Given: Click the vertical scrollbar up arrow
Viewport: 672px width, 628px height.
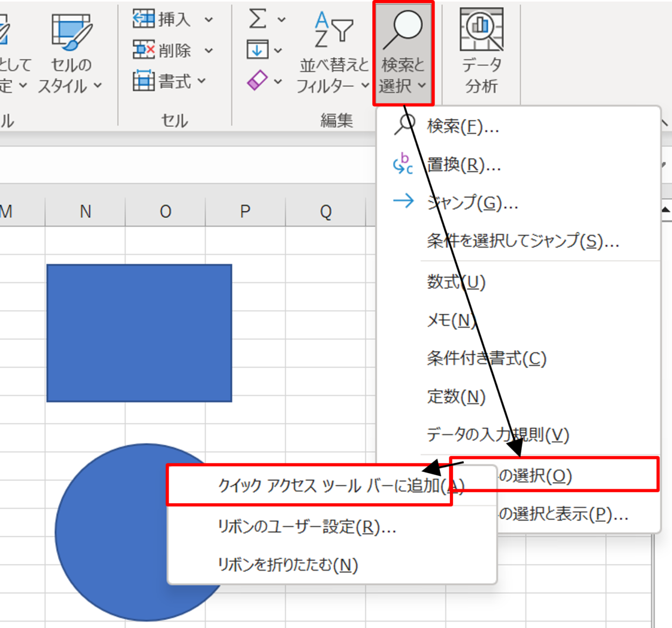Looking at the screenshot, I should point(666,210).
